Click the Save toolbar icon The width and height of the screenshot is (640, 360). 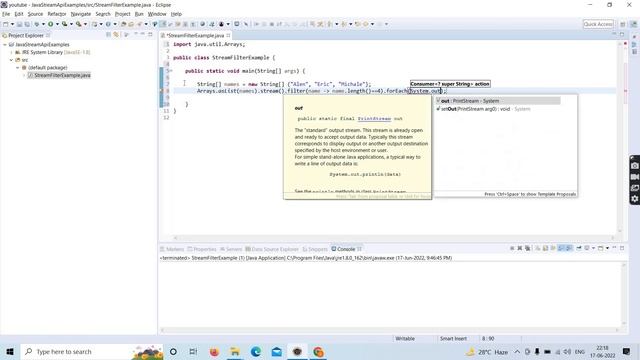[20, 24]
